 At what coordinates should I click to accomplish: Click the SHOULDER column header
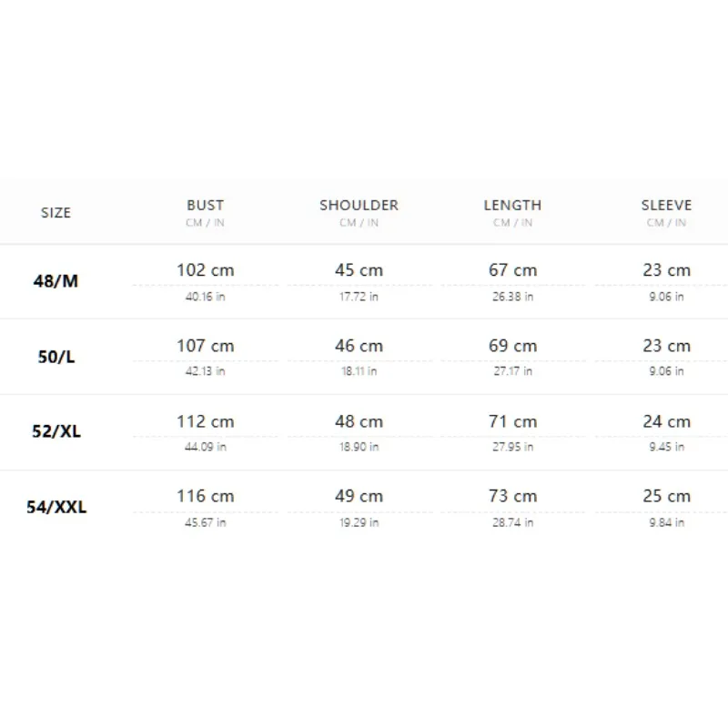[x=359, y=206]
